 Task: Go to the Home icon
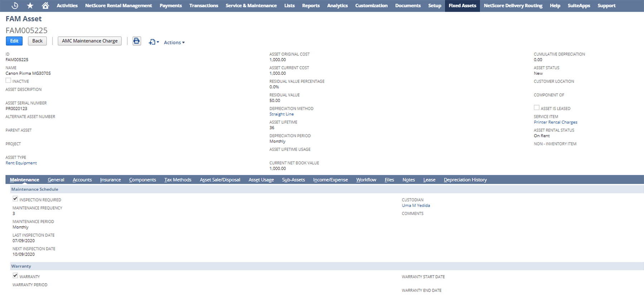45,6
